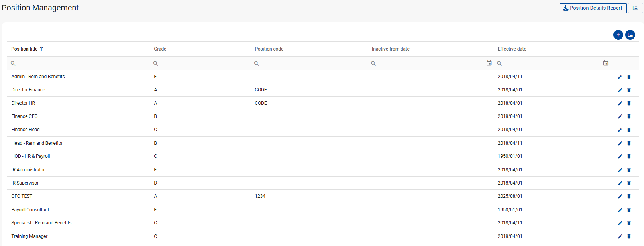
Task: Edit the Director Finance position
Action: point(620,90)
